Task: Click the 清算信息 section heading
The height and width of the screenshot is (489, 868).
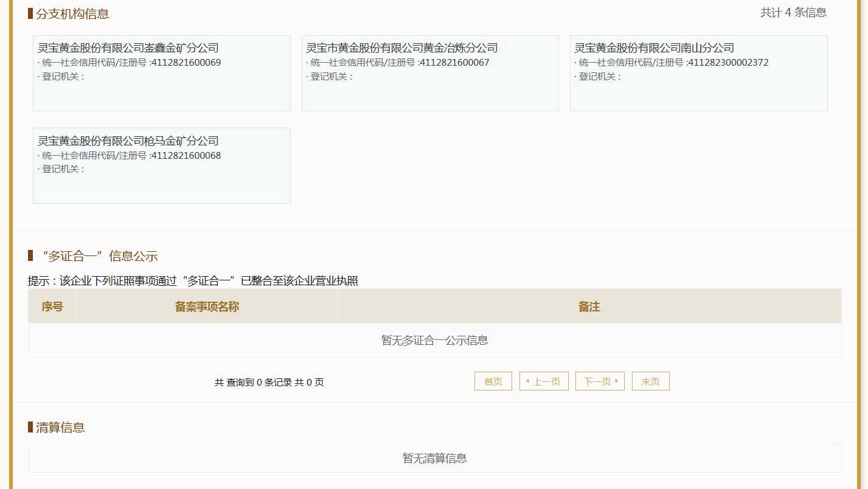Action: pyautogui.click(x=60, y=428)
